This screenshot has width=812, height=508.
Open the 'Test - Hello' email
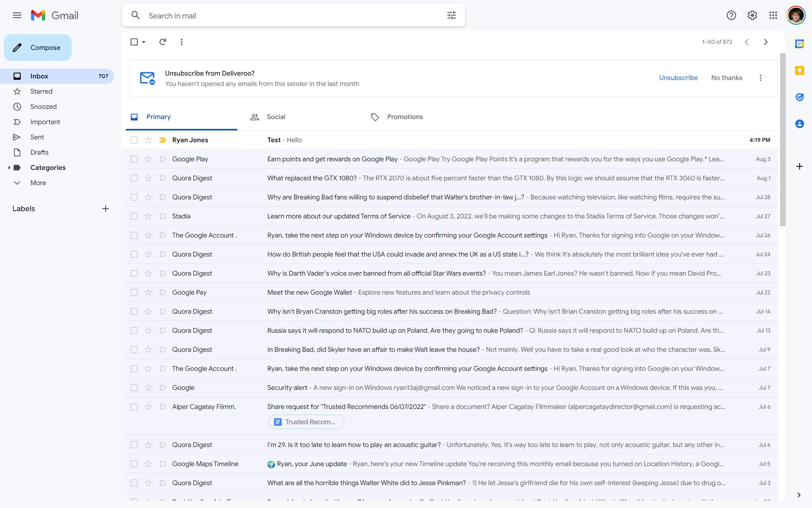(450, 140)
